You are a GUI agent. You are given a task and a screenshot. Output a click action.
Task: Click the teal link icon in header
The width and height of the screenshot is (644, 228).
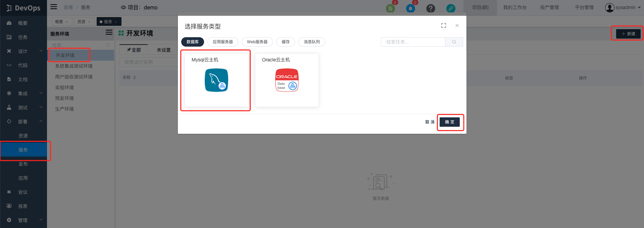coord(450,8)
